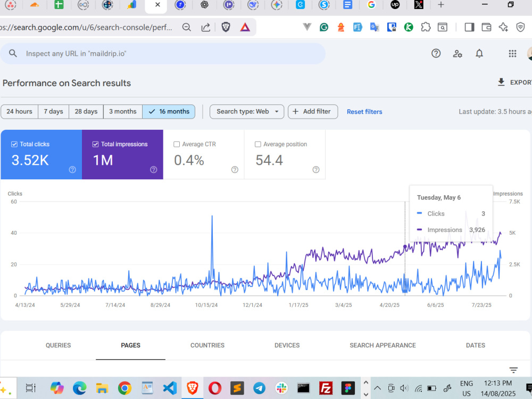This screenshot has height=399, width=532.
Task: Enable the Average CTR checkbox
Action: coord(177,144)
